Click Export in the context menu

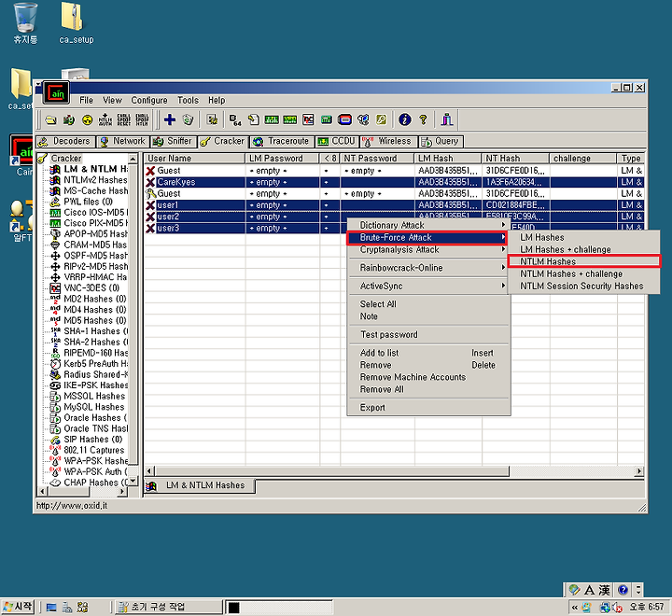[x=428, y=408]
